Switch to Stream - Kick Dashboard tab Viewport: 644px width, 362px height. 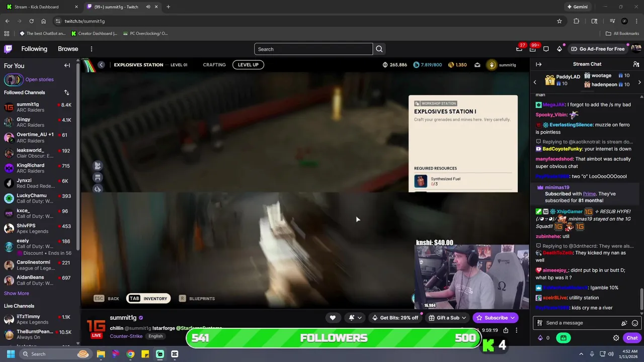(41, 7)
